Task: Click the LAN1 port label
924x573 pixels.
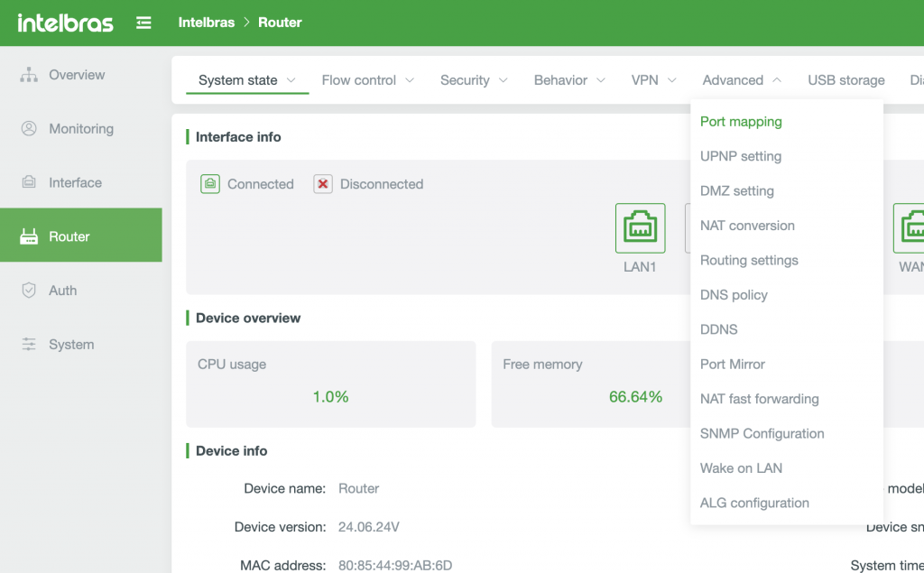Action: [x=640, y=267]
